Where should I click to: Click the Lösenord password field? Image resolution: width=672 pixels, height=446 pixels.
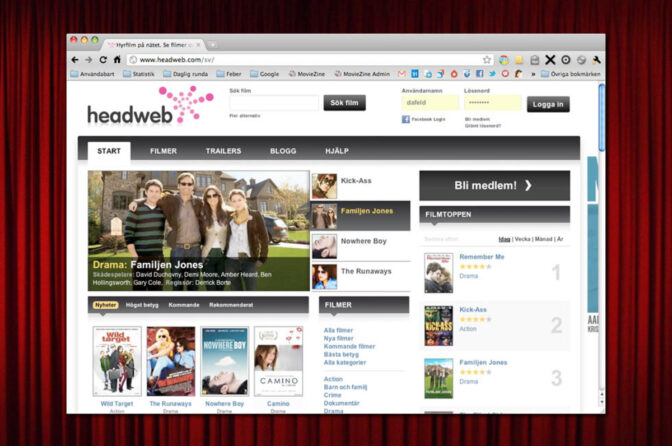(492, 103)
